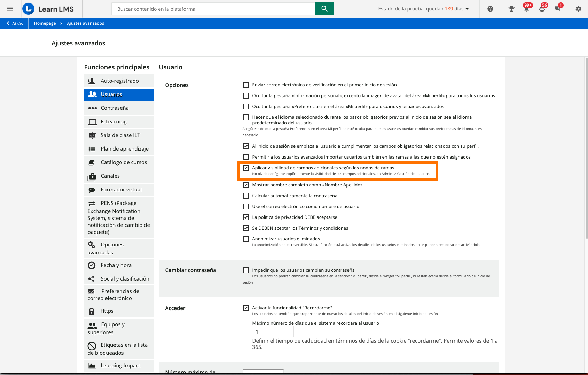Click the blocked-list prohibition icon

(92, 346)
